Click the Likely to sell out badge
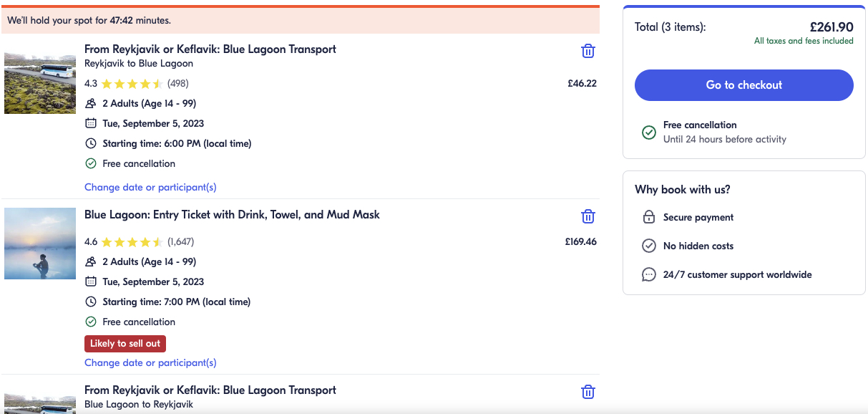This screenshot has height=414, width=868. (x=125, y=343)
